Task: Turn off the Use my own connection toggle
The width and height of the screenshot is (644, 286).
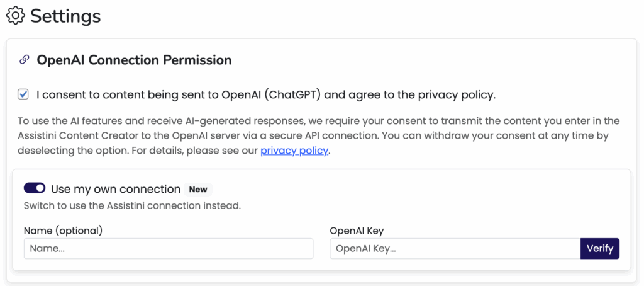Action: click(35, 188)
